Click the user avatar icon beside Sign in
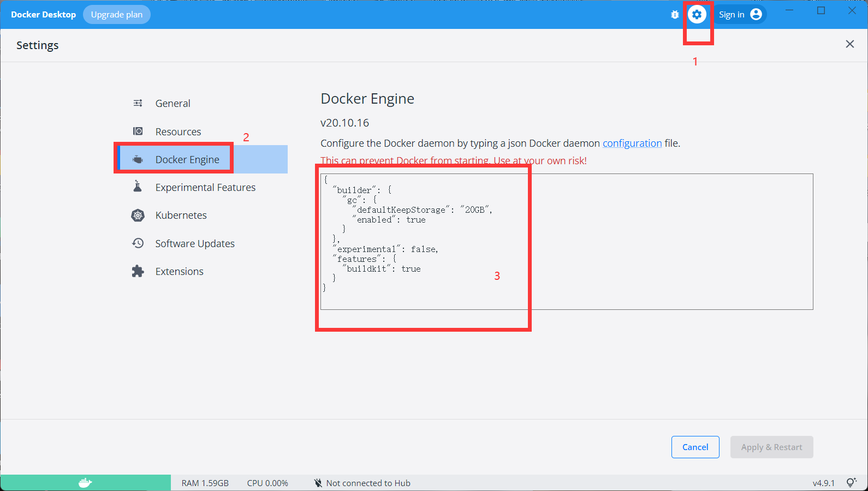868x491 pixels. coord(756,15)
